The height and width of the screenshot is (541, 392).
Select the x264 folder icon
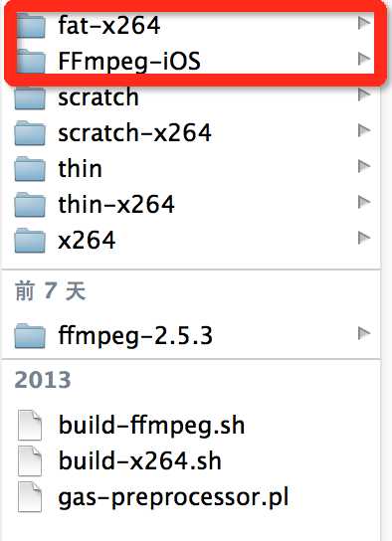(30, 241)
